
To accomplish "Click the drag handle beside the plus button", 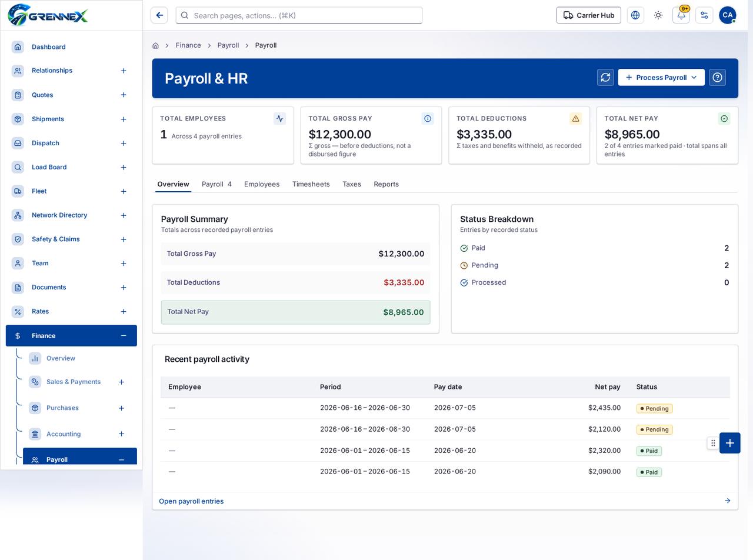I will (713, 443).
